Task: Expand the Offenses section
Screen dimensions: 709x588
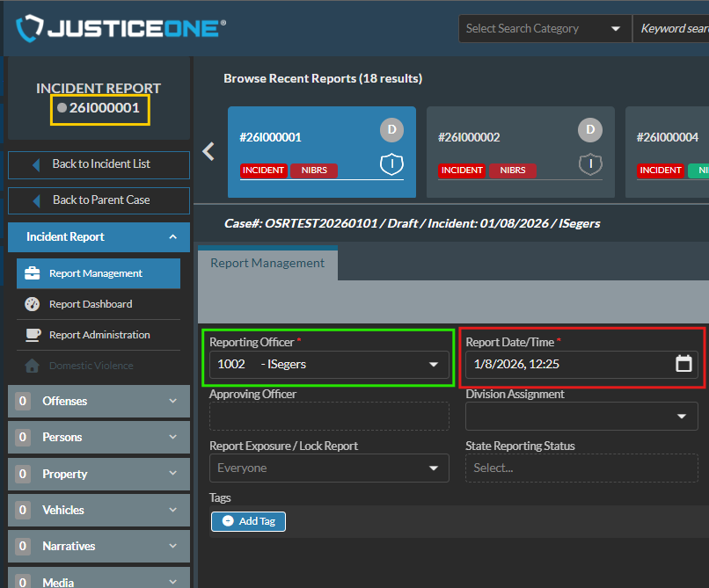Action: 99,402
